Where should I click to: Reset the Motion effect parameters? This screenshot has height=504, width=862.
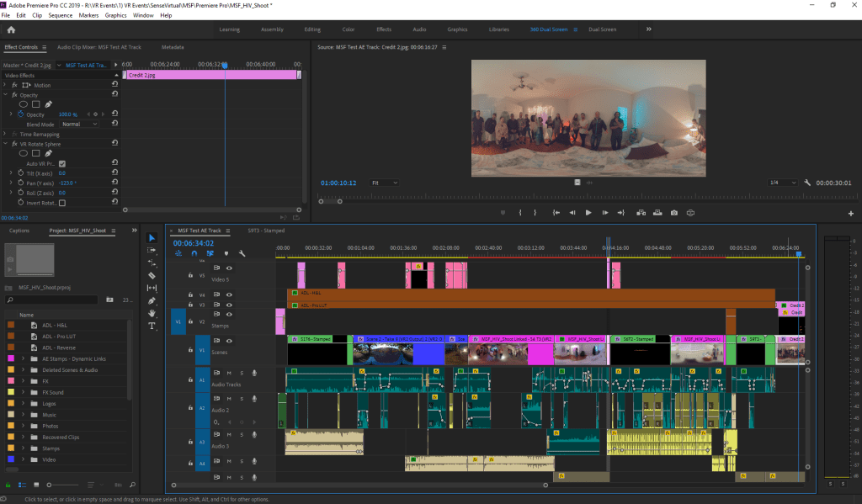coord(114,85)
